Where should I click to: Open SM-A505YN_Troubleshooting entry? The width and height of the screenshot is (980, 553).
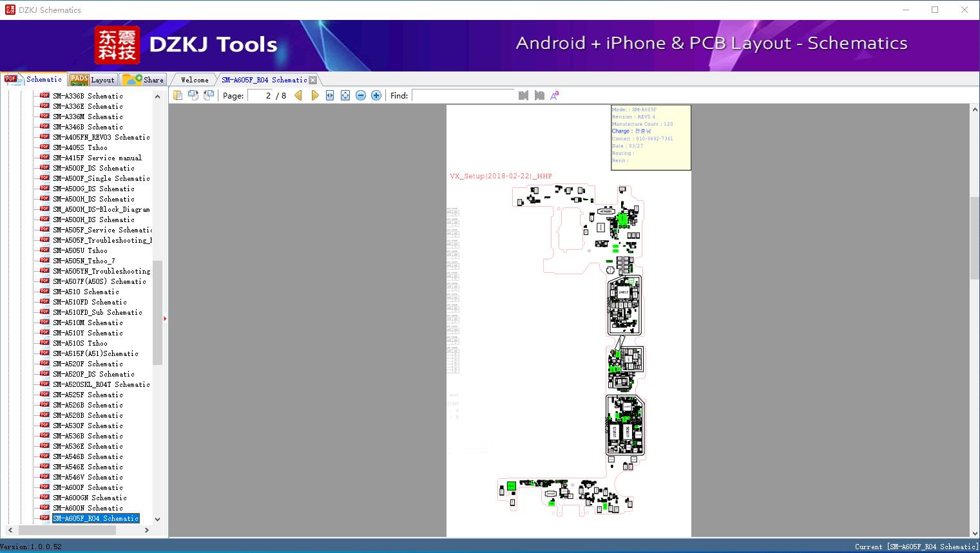101,271
